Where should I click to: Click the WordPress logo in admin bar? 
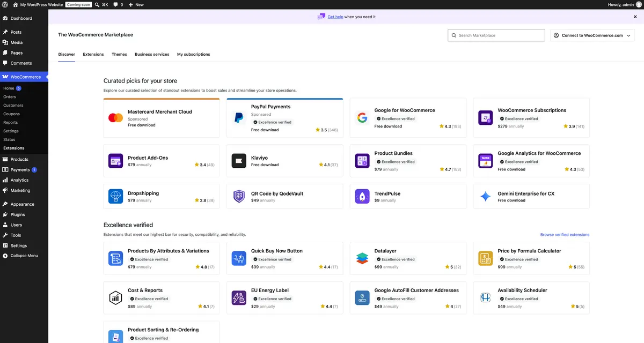pos(5,4)
